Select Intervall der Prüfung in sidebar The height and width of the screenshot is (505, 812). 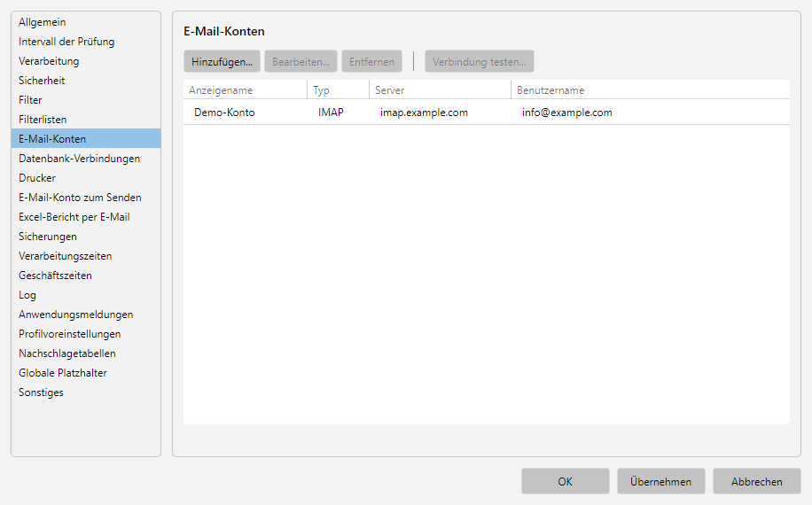86,42
